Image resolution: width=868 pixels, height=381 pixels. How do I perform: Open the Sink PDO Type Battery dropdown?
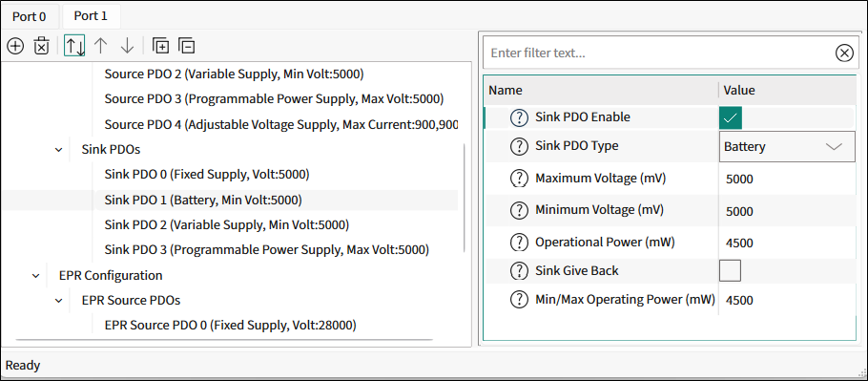tap(787, 146)
